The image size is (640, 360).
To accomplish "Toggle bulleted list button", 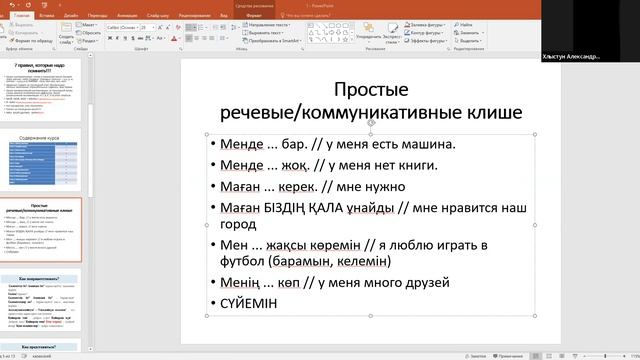I will click(x=190, y=27).
